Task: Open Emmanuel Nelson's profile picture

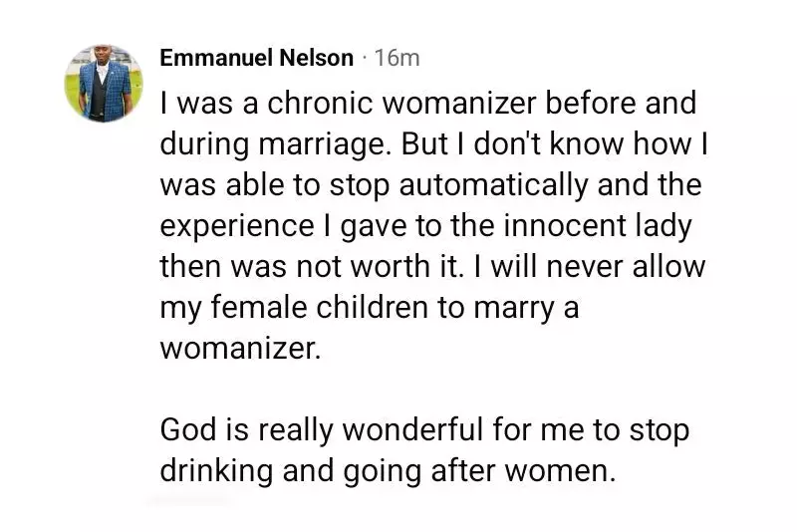Action: point(105,84)
